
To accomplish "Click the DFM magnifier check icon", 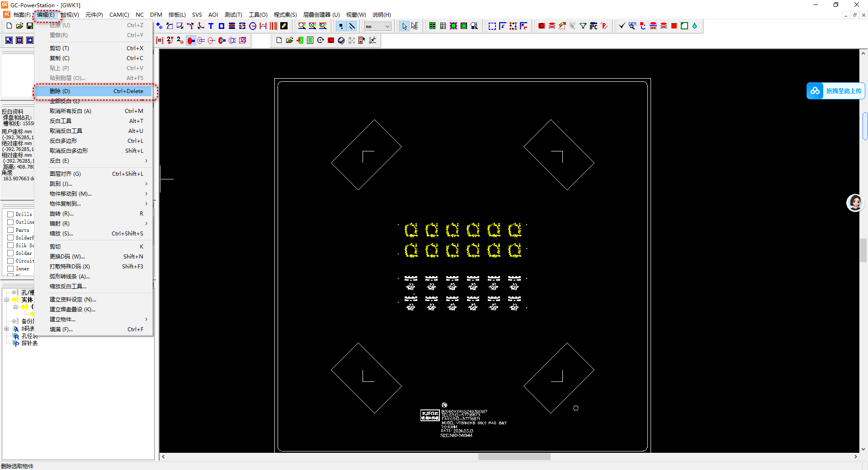I will (x=632, y=26).
